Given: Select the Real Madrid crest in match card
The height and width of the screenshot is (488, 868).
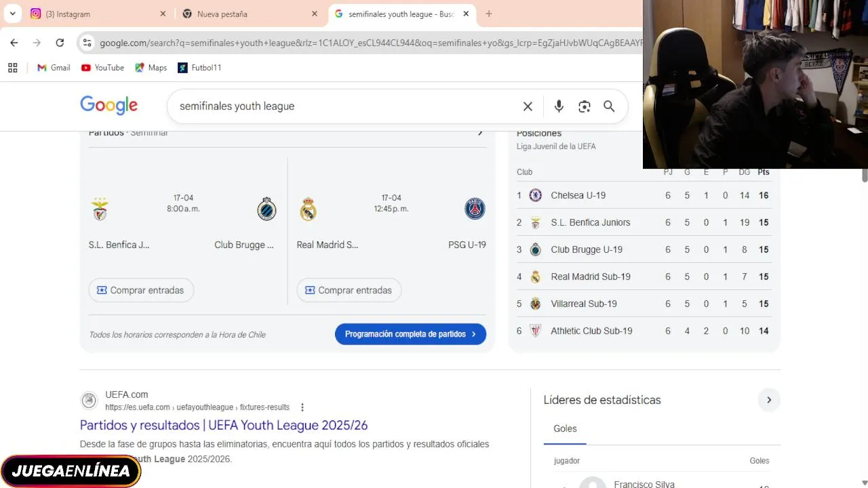Looking at the screenshot, I should point(308,209).
